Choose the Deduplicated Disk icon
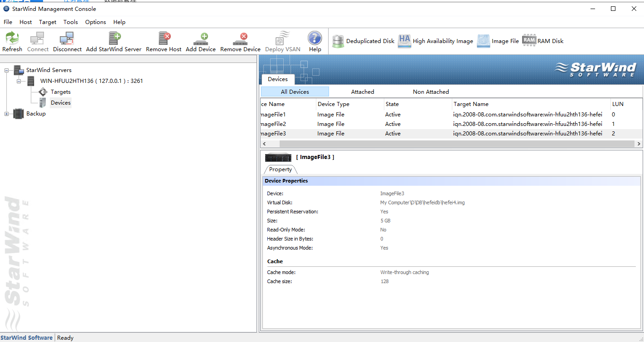 tap(338, 41)
